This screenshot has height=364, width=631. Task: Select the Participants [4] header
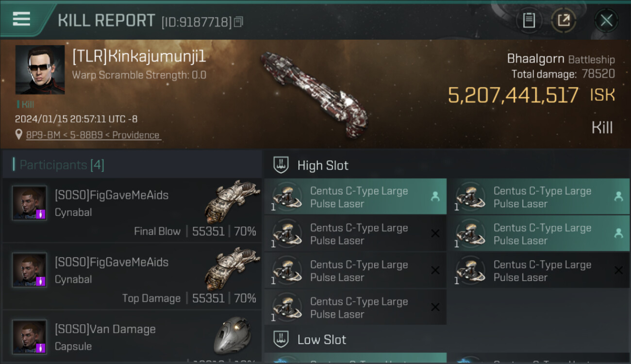click(x=62, y=165)
